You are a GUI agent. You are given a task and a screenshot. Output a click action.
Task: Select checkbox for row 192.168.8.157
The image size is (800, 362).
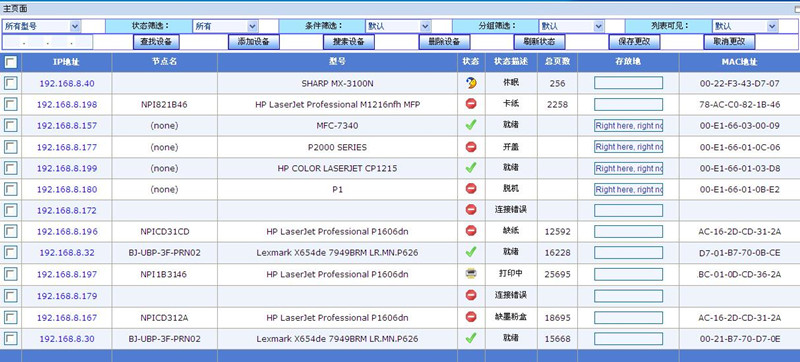coord(10,125)
